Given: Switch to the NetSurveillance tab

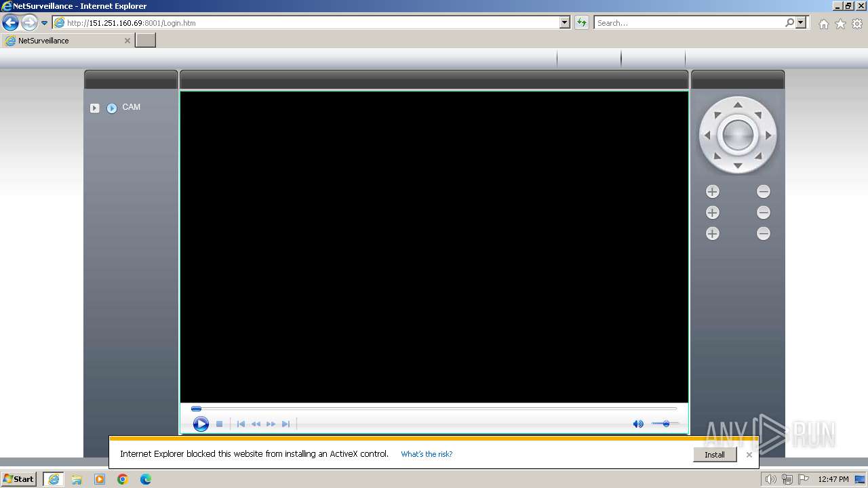Looking at the screenshot, I should (x=68, y=41).
